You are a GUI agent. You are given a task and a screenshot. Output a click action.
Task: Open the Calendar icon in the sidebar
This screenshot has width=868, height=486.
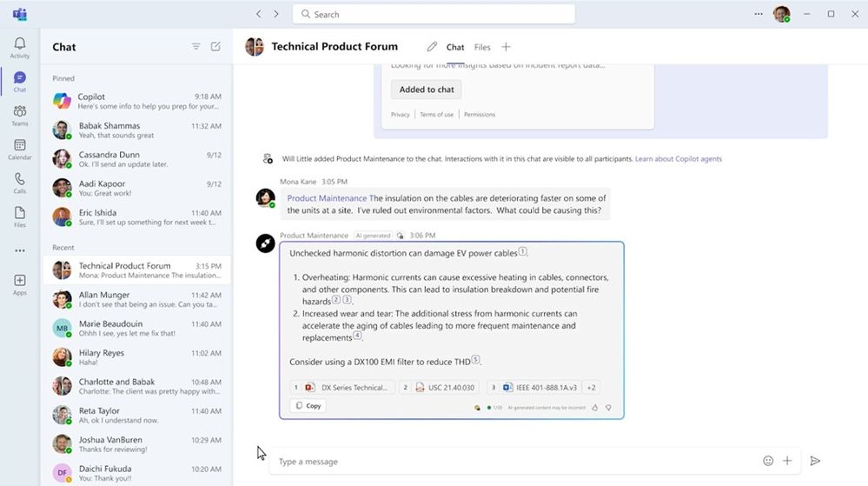click(x=20, y=149)
